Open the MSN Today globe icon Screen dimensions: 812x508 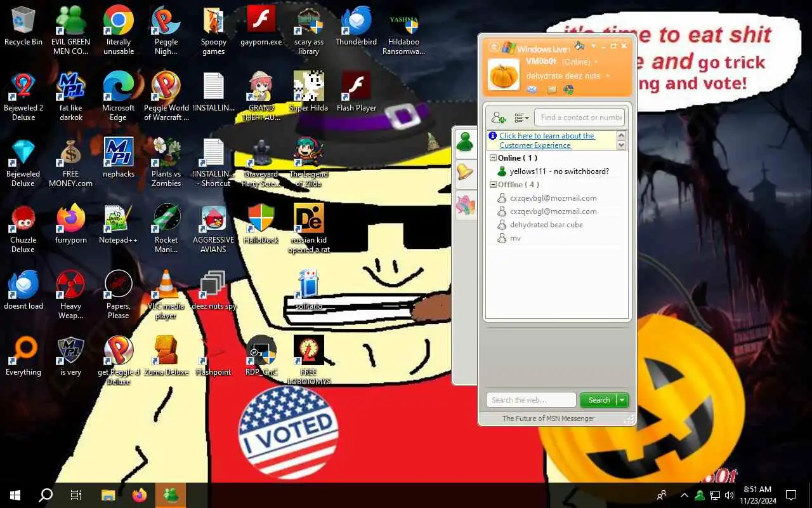569,90
